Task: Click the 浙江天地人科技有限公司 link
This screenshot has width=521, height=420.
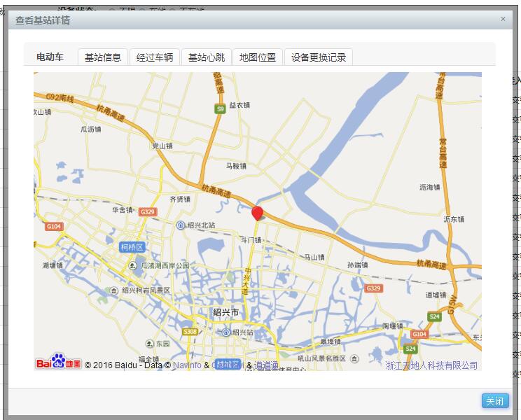Action: coord(431,365)
